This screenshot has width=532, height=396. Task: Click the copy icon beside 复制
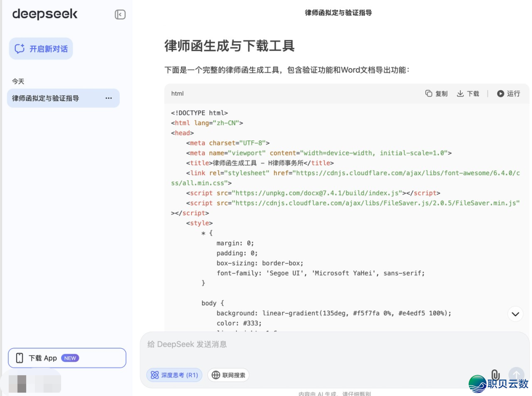429,93
